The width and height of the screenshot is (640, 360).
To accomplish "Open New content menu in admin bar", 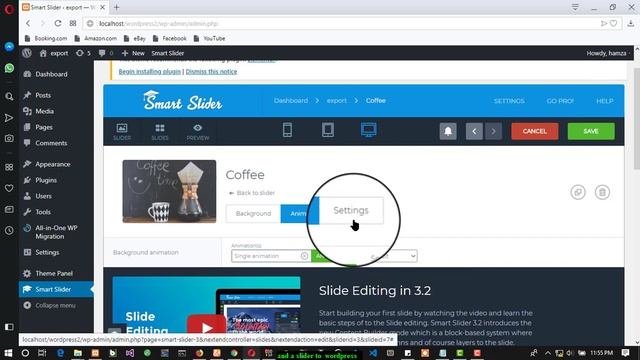I will click(x=133, y=53).
